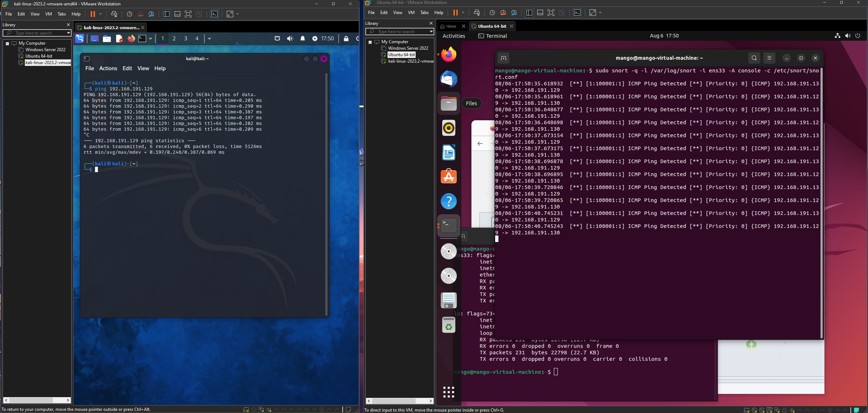The height and width of the screenshot is (413, 868).
Task: Open search dropdown arrow in Kali VMware library
Action: click(68, 33)
